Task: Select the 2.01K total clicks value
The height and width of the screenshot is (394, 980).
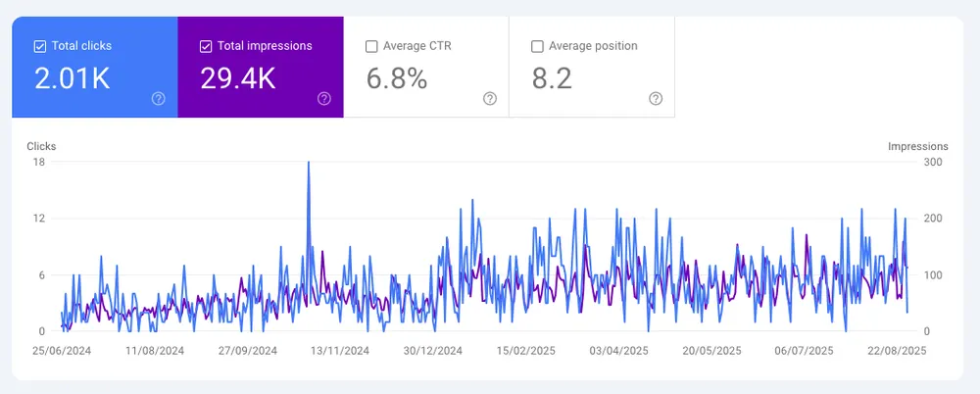Action: click(73, 78)
